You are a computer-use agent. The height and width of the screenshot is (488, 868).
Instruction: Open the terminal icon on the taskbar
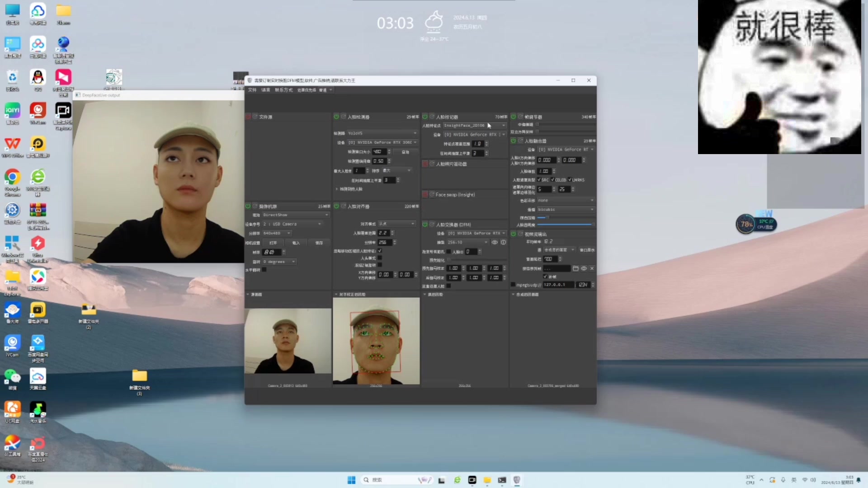pyautogui.click(x=502, y=480)
